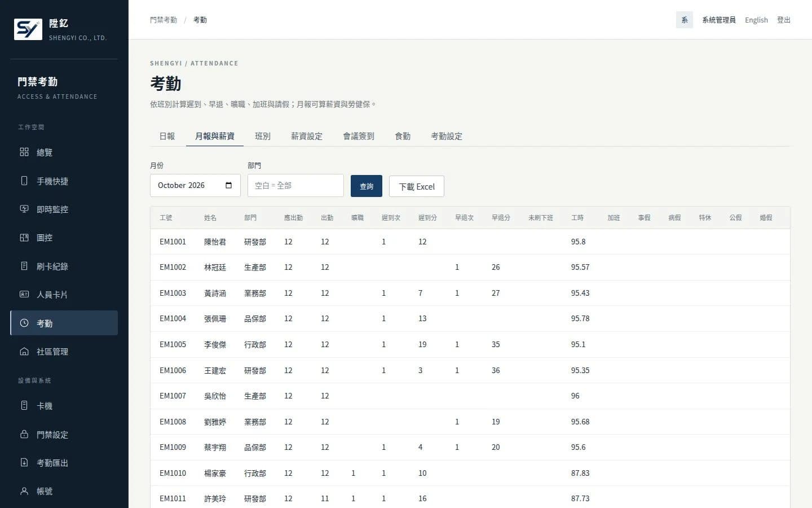The height and width of the screenshot is (508, 812).
Task: Click the 遲到分 column header
Action: pos(427,217)
